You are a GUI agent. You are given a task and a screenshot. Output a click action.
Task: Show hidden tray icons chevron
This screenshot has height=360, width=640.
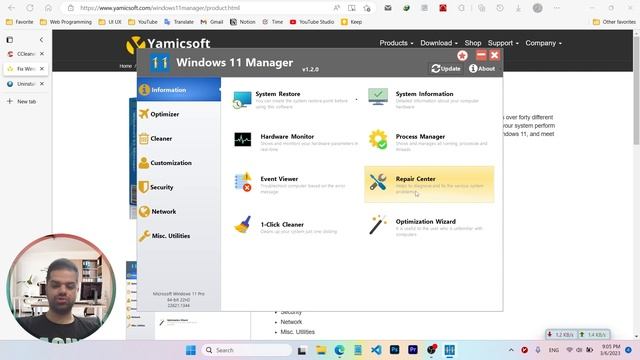(x=511, y=350)
